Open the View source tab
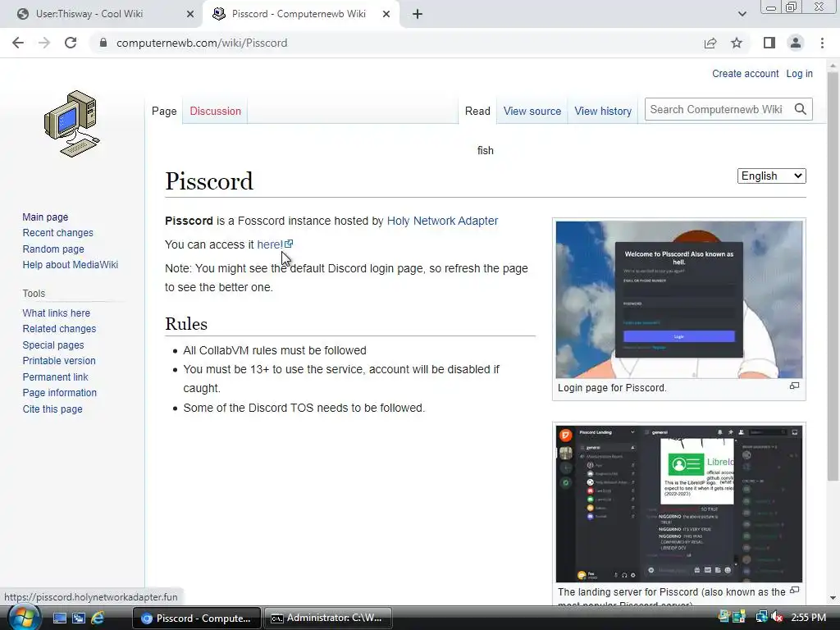This screenshot has width=840, height=630. 532,111
